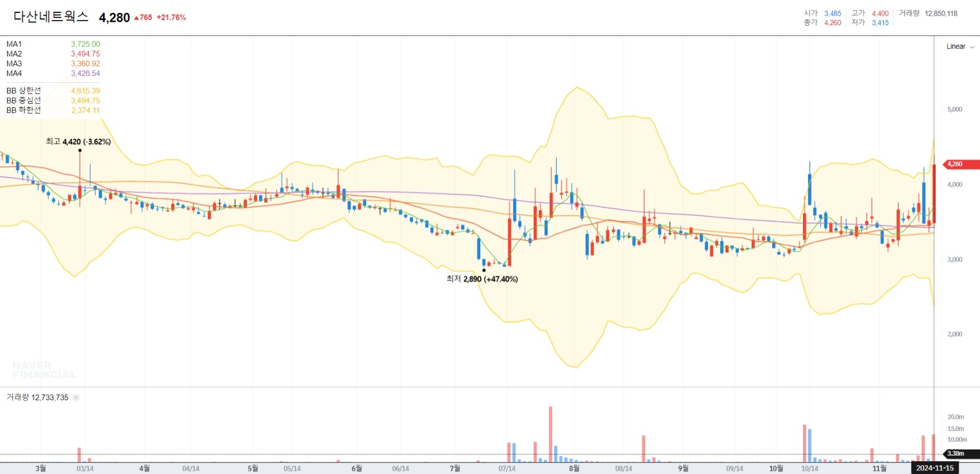
Task: Click the MA2 value 3,494.75
Action: pos(85,54)
